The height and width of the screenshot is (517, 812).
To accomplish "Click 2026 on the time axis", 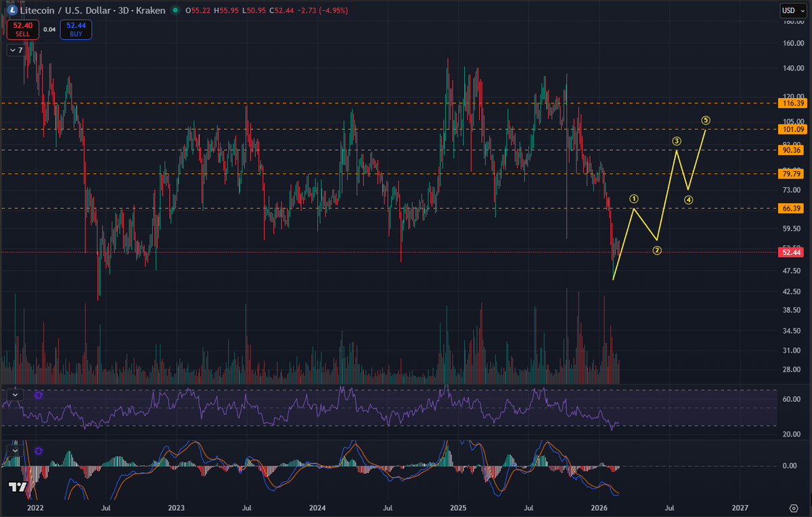I will point(600,507).
